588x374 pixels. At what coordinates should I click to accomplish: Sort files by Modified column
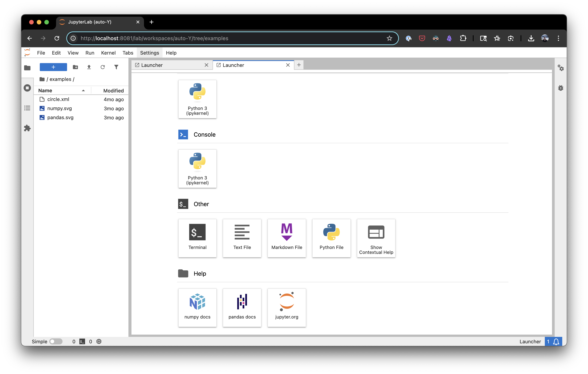[x=113, y=90]
